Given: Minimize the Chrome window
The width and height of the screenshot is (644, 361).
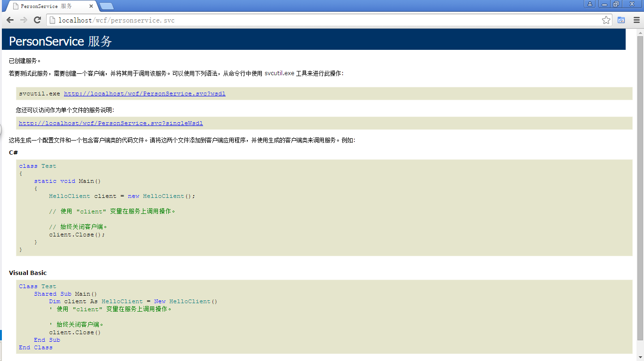Looking at the screenshot, I should point(604,4).
